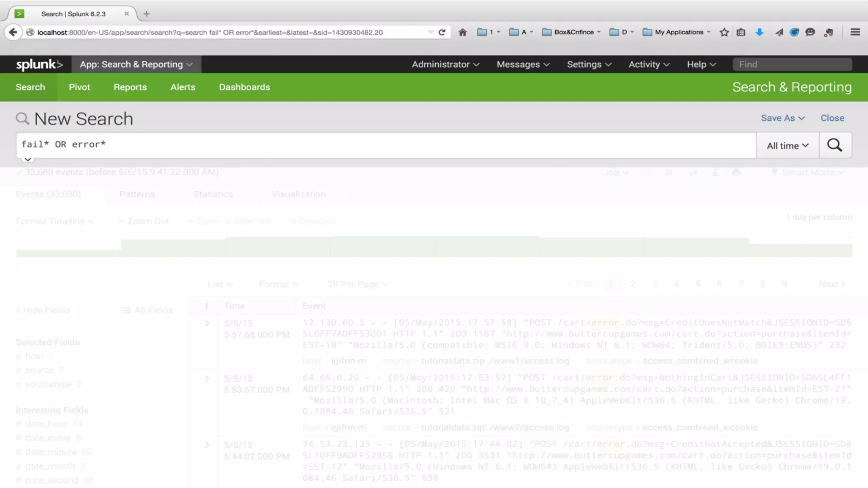Focus the browser URL bar

229,32
